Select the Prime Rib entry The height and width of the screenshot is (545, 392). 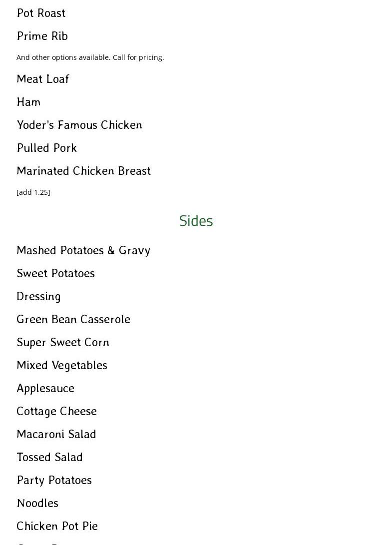[x=42, y=36]
